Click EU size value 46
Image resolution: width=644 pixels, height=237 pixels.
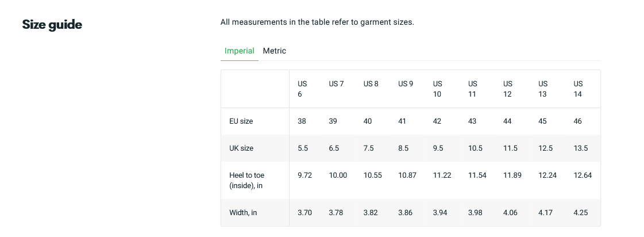point(577,121)
